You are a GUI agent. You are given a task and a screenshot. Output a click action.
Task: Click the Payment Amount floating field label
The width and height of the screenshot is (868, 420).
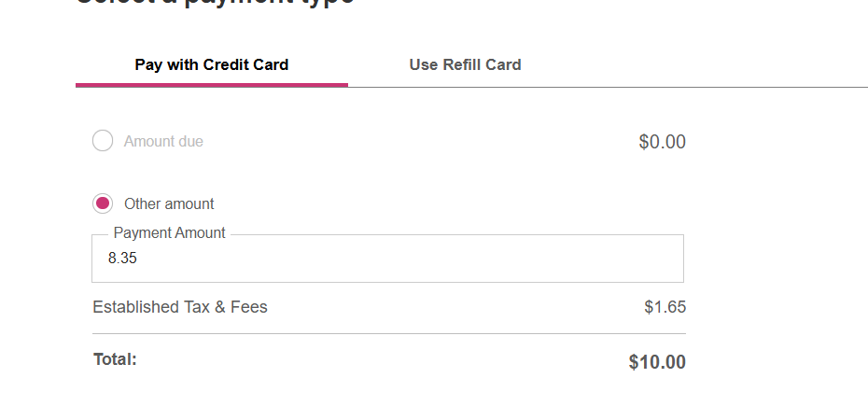coord(169,233)
